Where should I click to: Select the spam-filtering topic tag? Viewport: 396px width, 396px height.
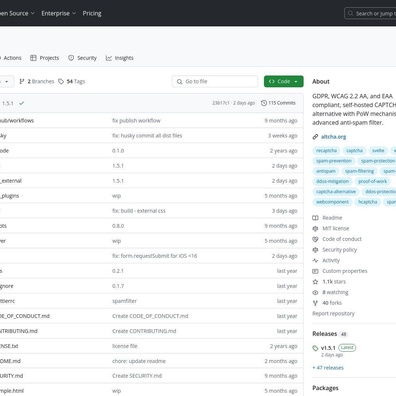[359, 171]
